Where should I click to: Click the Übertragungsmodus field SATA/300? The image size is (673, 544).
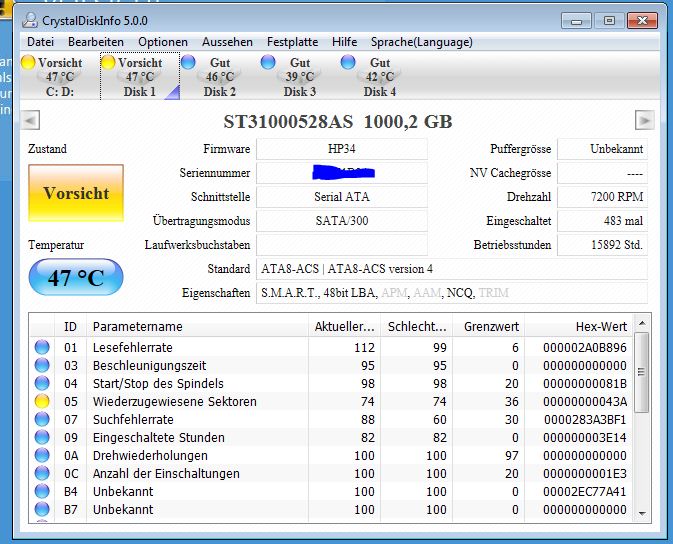tap(342, 221)
